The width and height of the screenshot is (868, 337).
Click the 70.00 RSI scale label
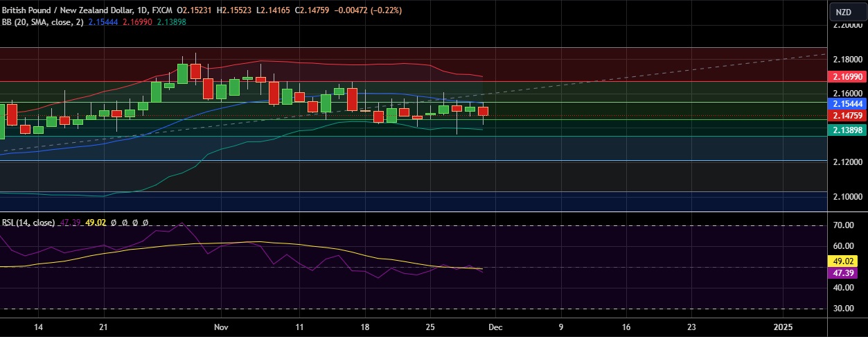(842, 225)
